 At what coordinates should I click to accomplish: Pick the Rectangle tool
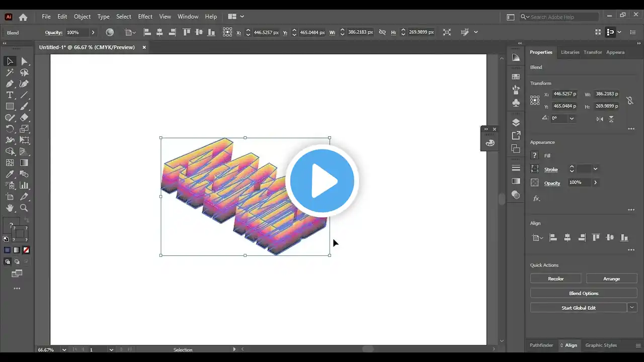(x=10, y=106)
